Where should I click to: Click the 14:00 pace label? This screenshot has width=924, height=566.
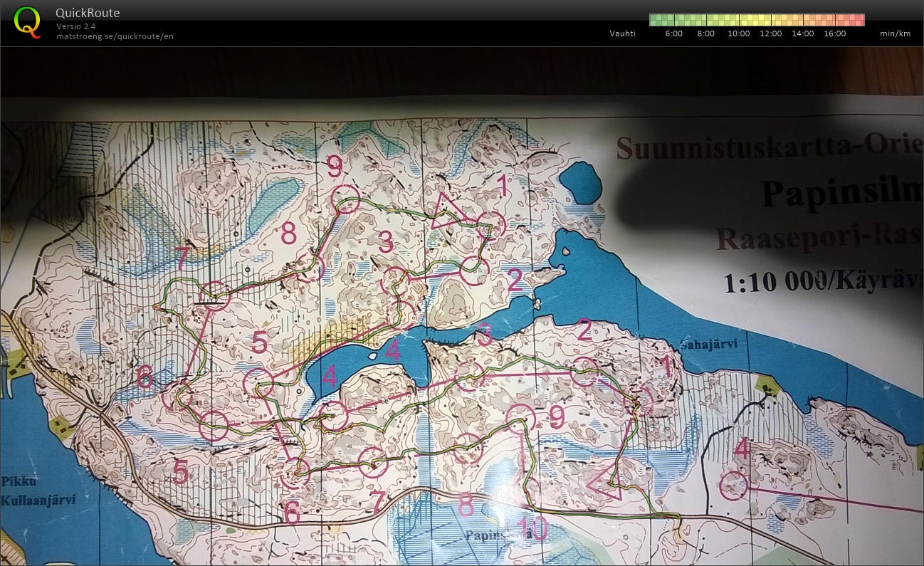click(x=803, y=33)
